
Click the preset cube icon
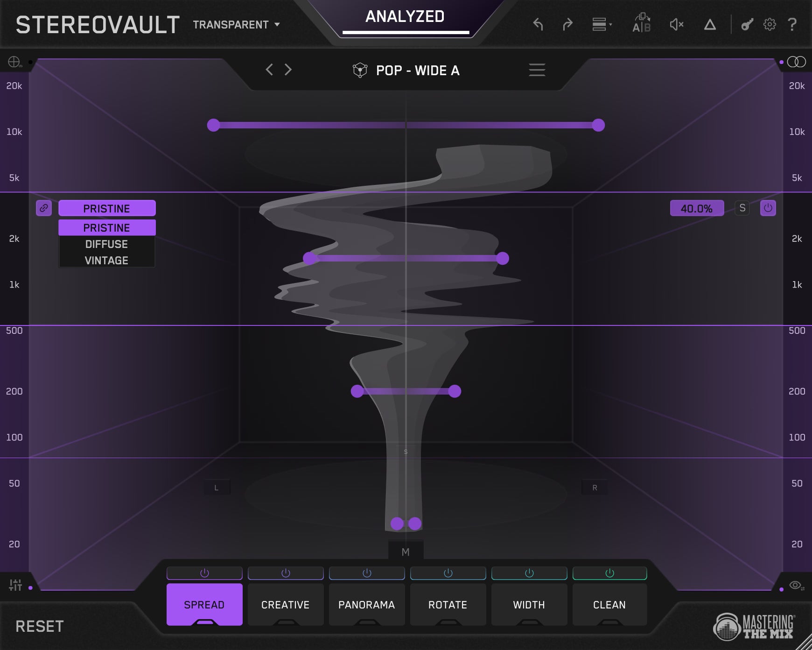(x=360, y=71)
